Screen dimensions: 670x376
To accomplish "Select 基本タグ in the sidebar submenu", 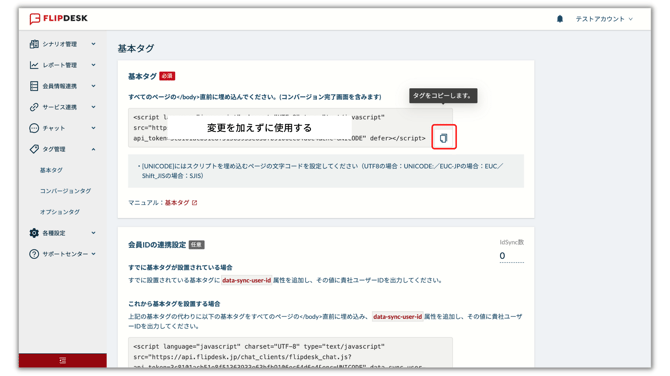I will (x=51, y=170).
